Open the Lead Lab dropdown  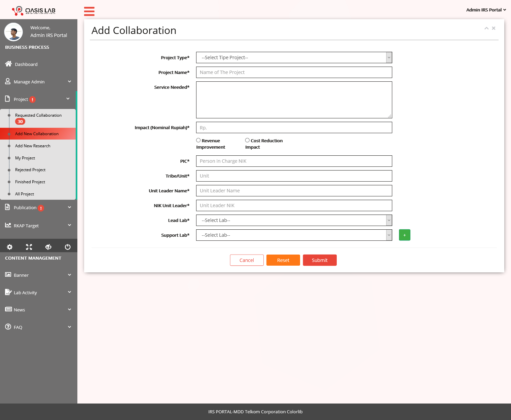294,220
